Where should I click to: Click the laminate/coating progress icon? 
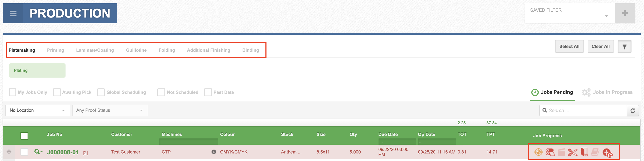click(x=561, y=152)
